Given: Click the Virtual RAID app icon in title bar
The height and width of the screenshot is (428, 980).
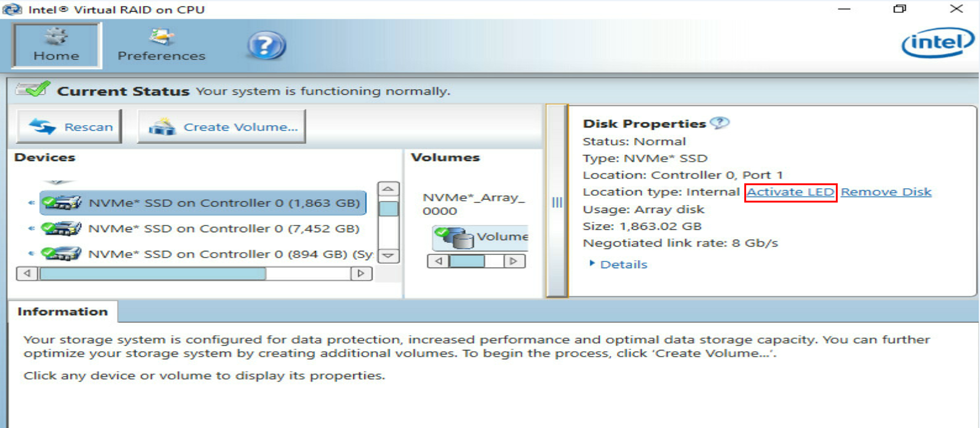Looking at the screenshot, I should [x=12, y=9].
